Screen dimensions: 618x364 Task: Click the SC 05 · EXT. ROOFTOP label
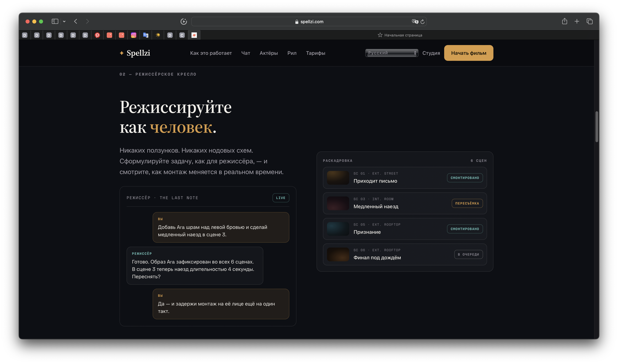coord(377,225)
